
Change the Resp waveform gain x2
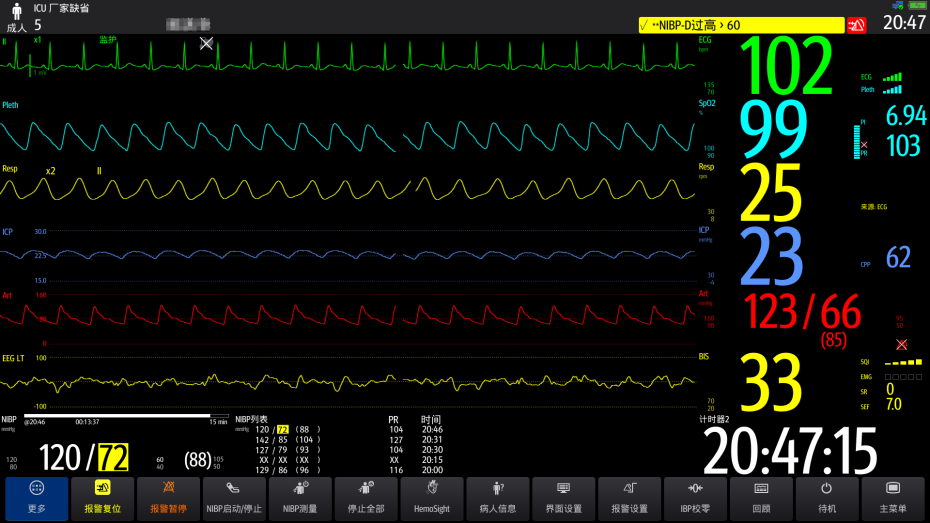pyautogui.click(x=50, y=171)
